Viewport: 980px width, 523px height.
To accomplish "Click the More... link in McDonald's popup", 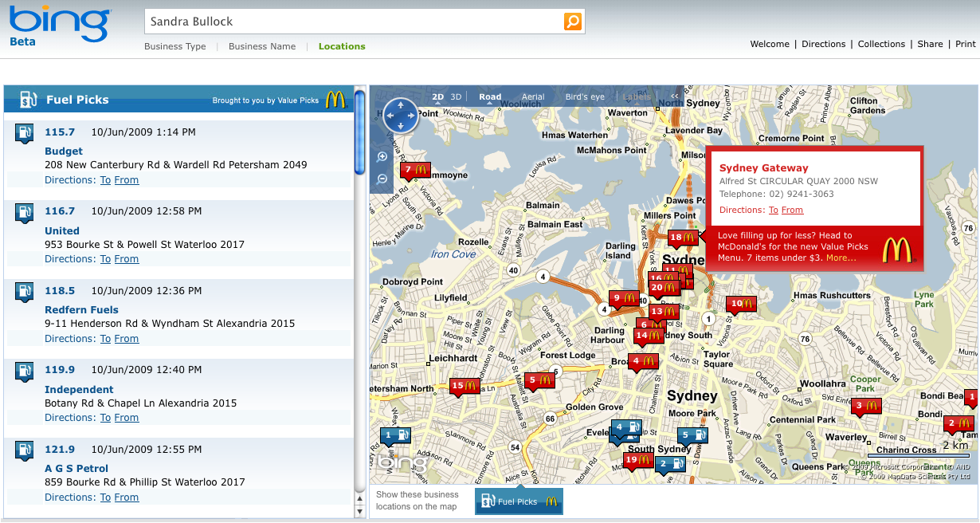I will tap(841, 258).
